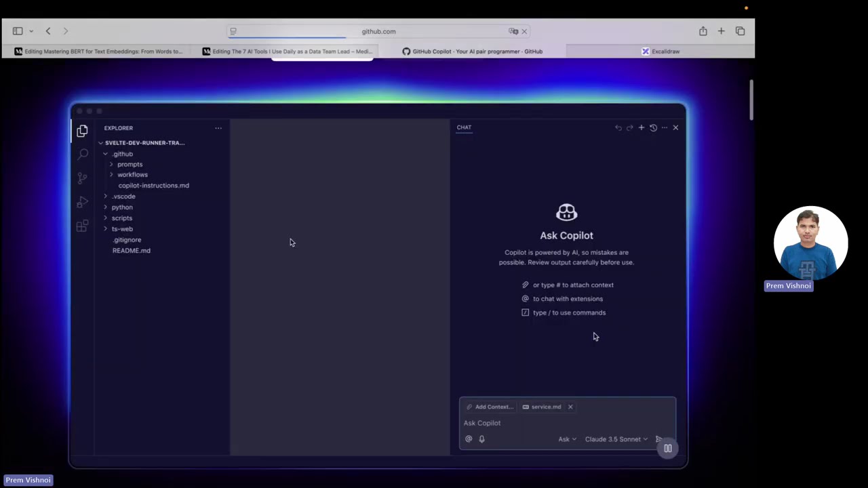This screenshot has height=488, width=868.
Task: Open Safari sidebar dropdown chevron
Action: pyautogui.click(x=31, y=31)
